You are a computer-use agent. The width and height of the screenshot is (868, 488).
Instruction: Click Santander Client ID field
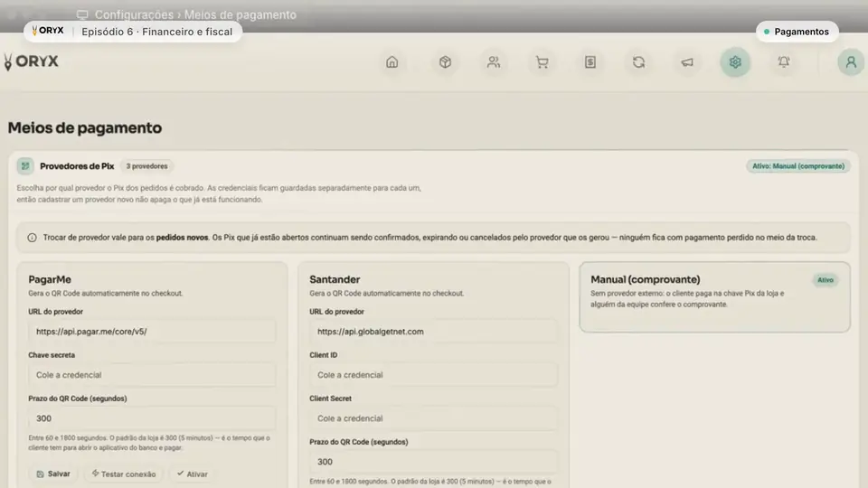click(433, 374)
